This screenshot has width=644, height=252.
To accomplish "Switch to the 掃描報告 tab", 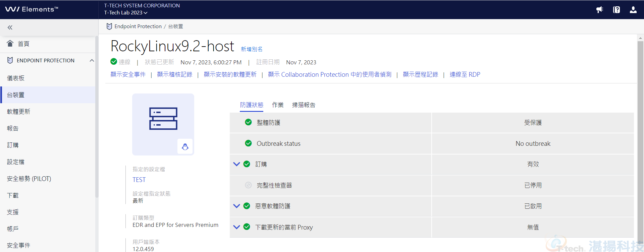I will 304,105.
